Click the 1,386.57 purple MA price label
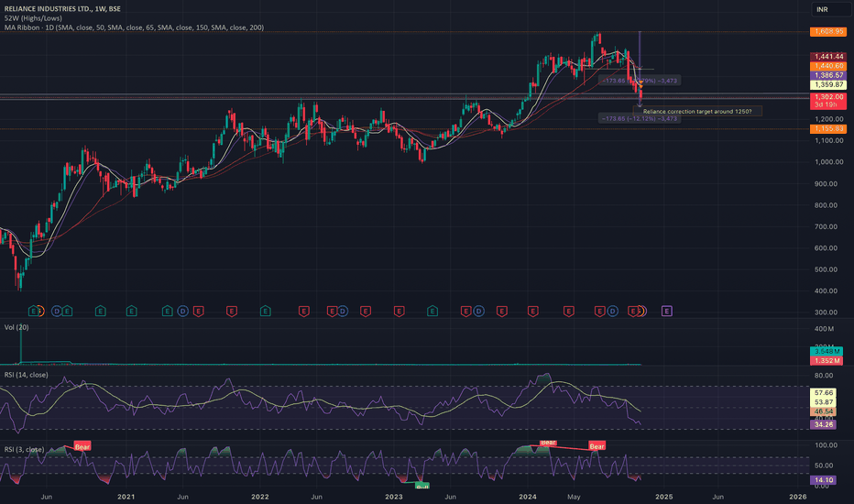The width and height of the screenshot is (854, 504). click(827, 75)
